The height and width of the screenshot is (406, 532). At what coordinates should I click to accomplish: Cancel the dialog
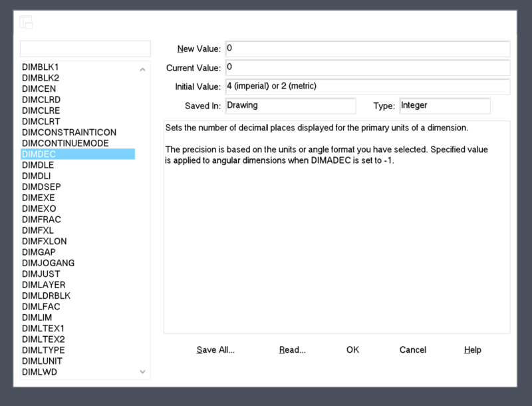pos(412,350)
